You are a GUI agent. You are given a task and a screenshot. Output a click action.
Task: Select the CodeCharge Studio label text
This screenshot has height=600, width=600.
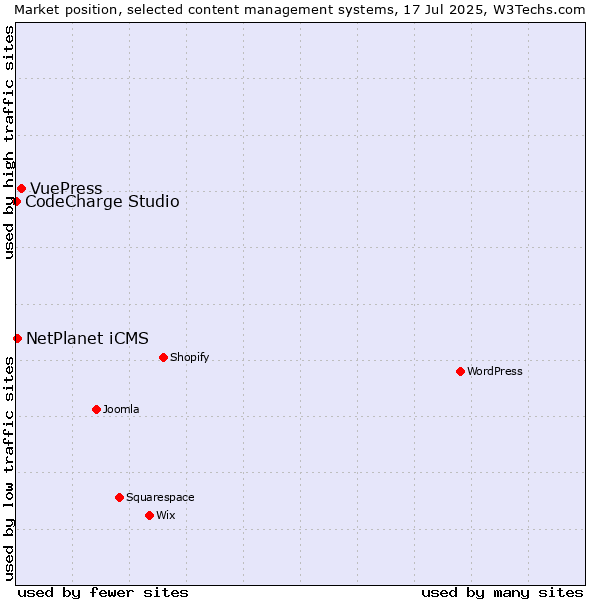102,201
